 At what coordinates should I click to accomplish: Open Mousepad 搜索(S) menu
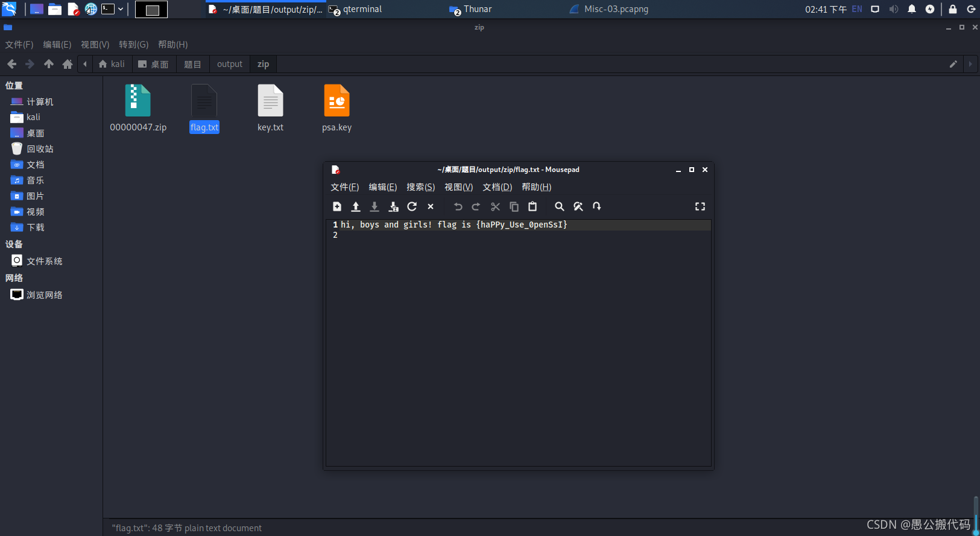click(x=420, y=187)
